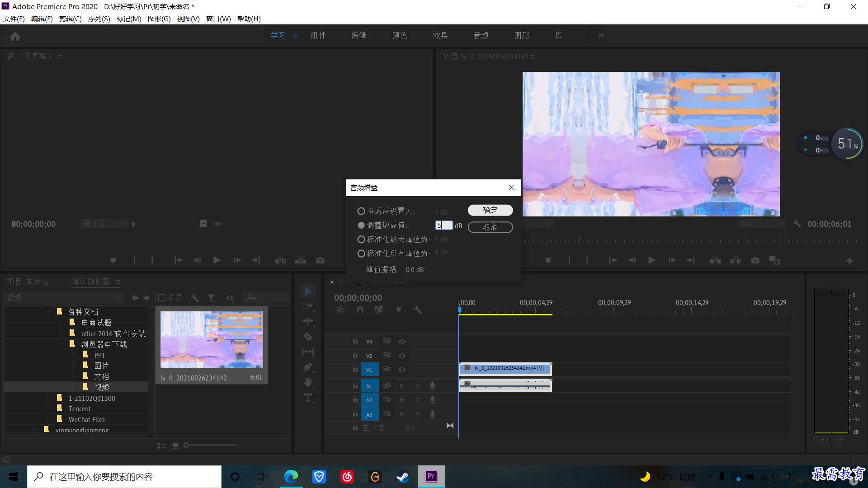Mute audio track A1
Viewport: 868px width, 488px height.
coord(402,386)
